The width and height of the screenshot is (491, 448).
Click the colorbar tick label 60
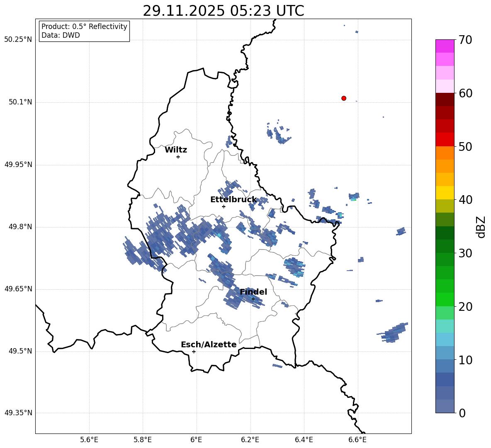465,93
